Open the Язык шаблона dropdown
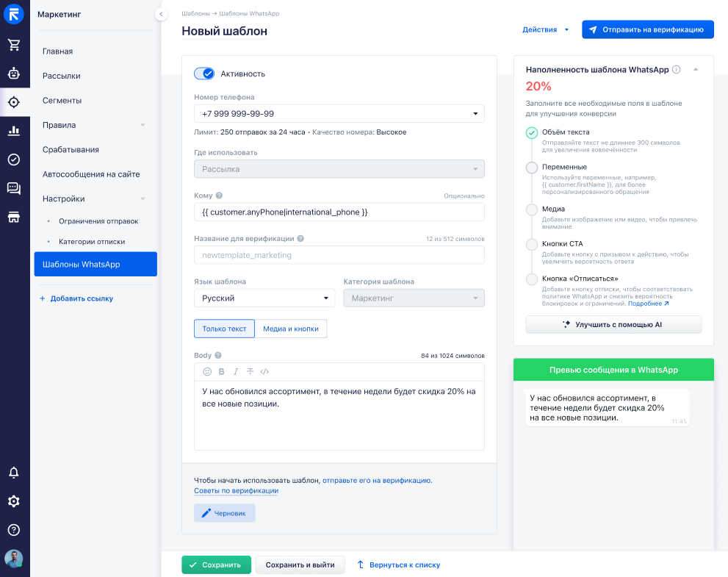This screenshot has width=728, height=577. tap(264, 298)
